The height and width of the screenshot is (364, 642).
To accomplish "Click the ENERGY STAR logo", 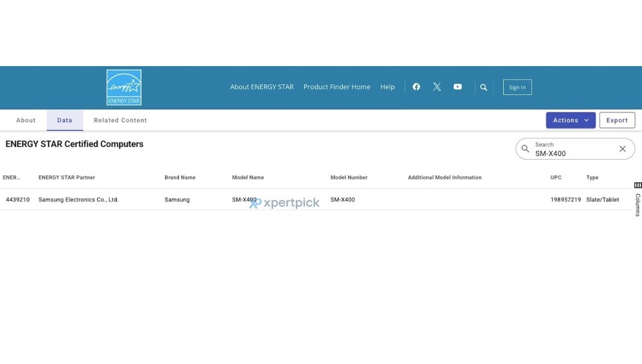I will click(124, 87).
